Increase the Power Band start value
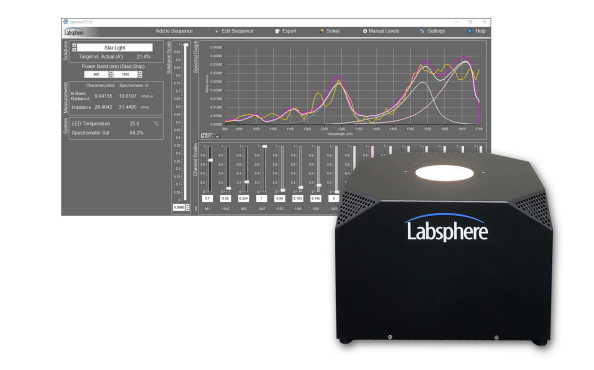This screenshot has height=370, width=594. tap(111, 73)
